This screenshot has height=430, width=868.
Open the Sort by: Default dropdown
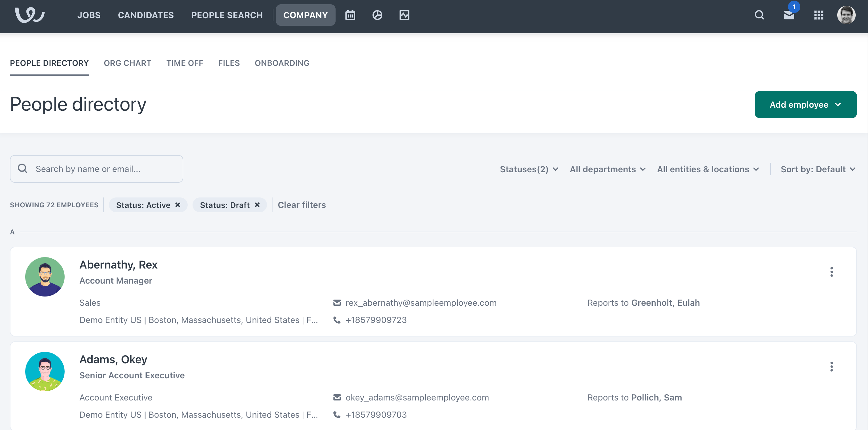pyautogui.click(x=818, y=169)
